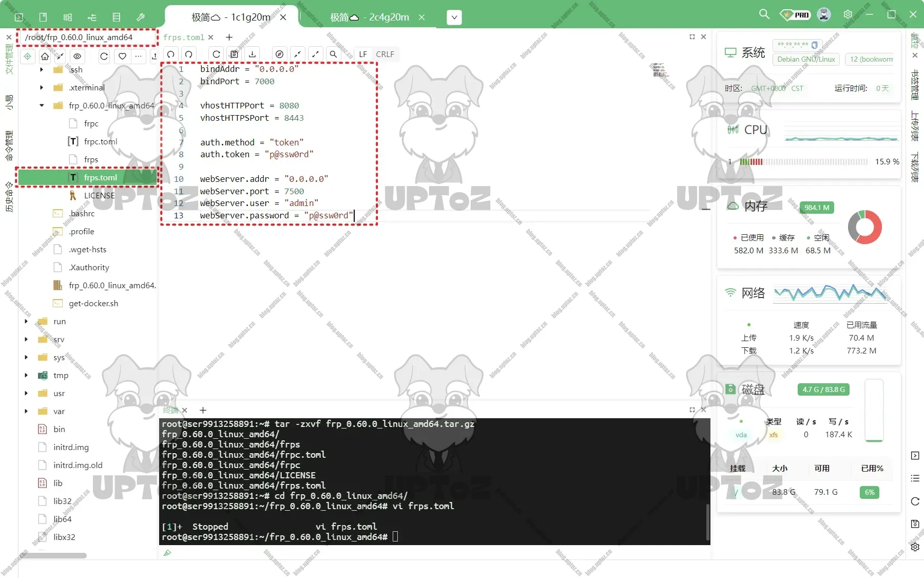Click the expand arrows icon in editor toolbar
This screenshot has width=924, height=578.
pos(315,54)
